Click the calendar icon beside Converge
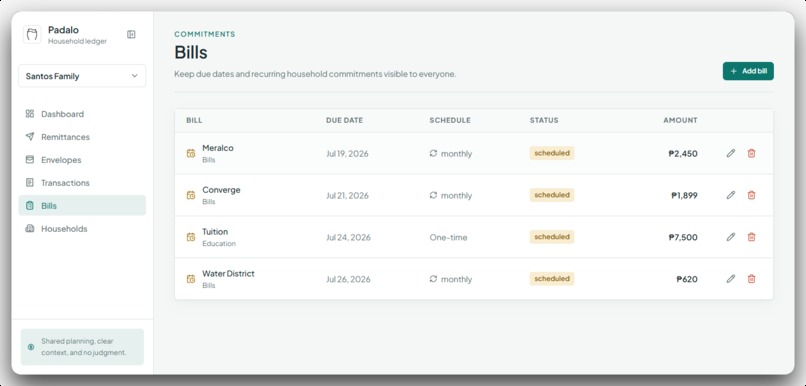 191,195
